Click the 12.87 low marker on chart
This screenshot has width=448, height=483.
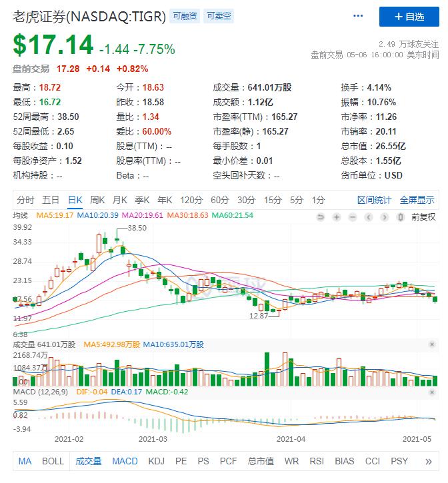click(259, 316)
